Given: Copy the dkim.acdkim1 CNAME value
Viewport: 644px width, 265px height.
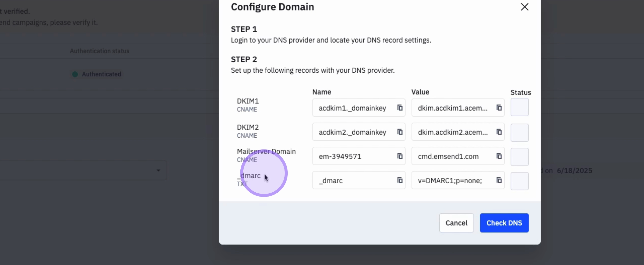Looking at the screenshot, I should [499, 108].
